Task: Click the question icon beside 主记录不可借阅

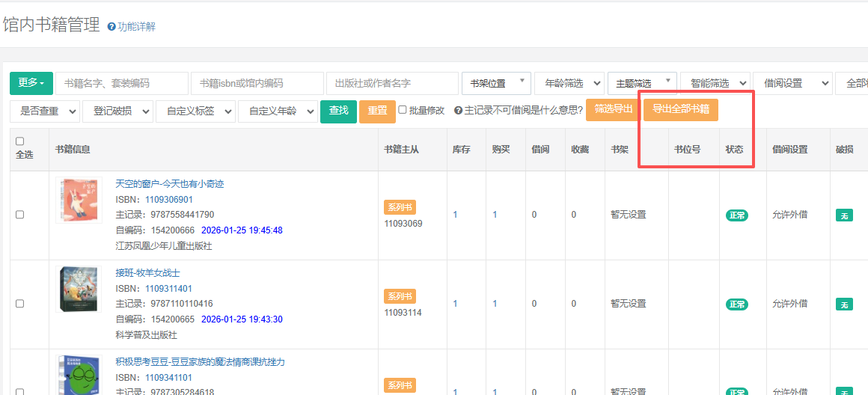Action: [x=457, y=111]
